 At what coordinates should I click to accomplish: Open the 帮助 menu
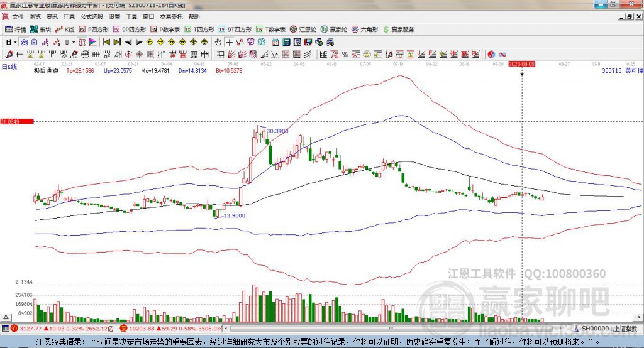pos(194,17)
